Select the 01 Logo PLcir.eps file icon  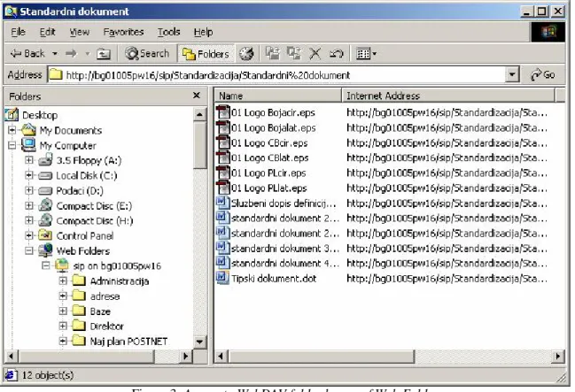222,173
